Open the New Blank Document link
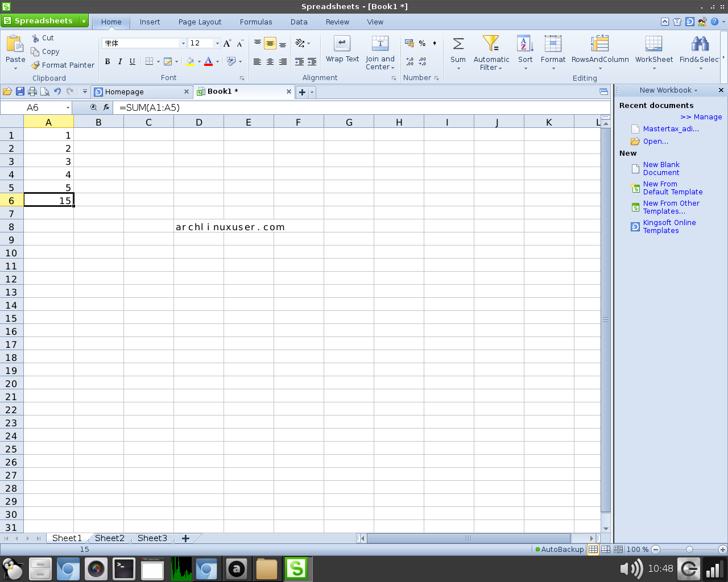This screenshot has height=582, width=728. pos(661,168)
